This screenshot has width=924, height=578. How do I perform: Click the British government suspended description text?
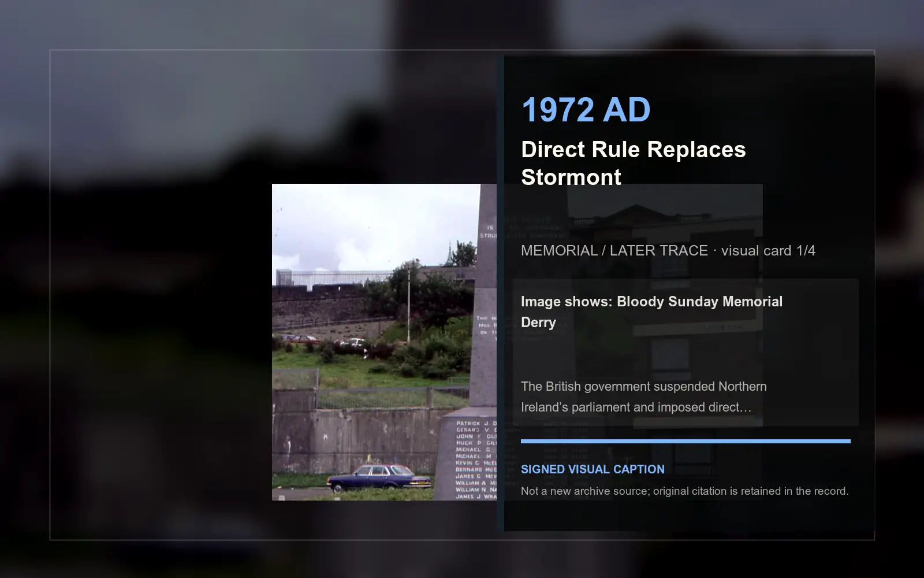point(644,397)
